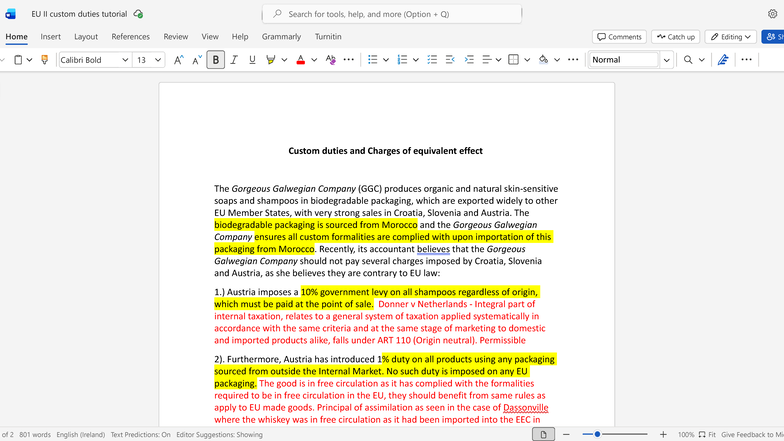Screen dimensions: 784x441
Task: Open the Layout tab
Action: point(86,37)
